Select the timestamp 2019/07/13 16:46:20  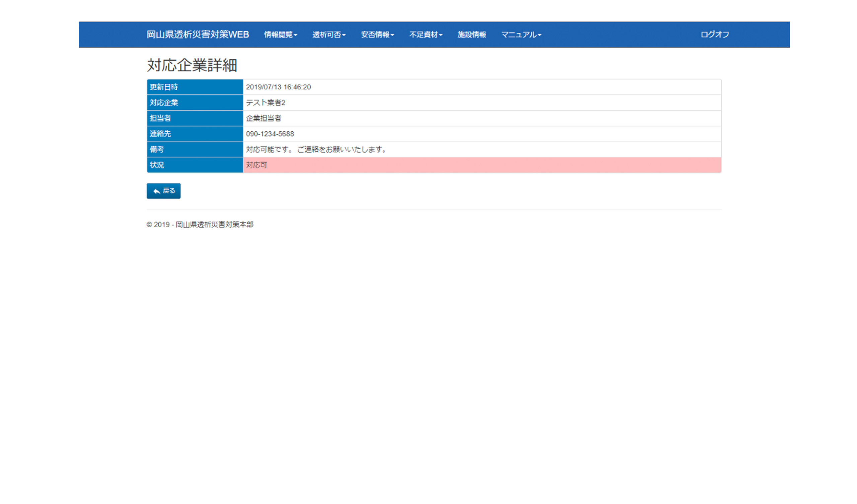[278, 87]
